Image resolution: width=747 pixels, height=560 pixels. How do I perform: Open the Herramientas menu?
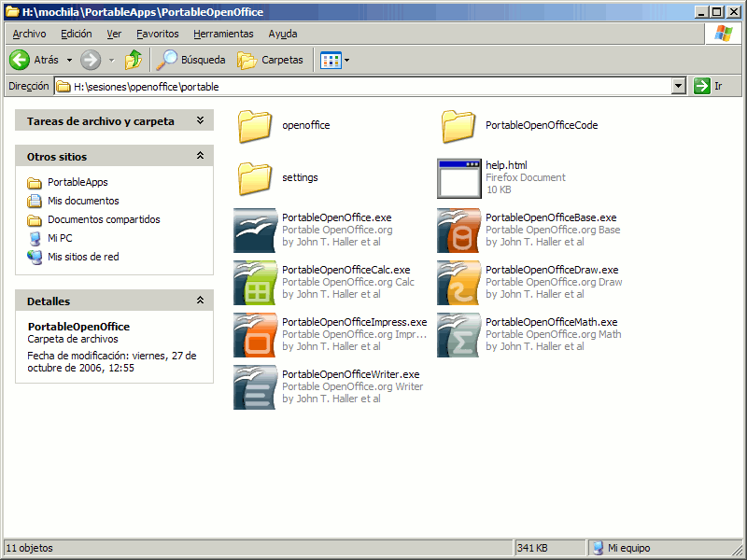tap(223, 34)
